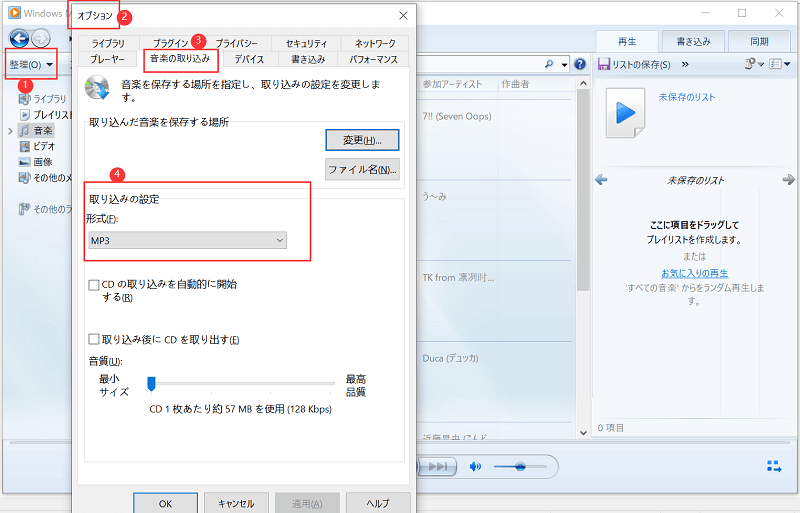Click the save list floppy disk icon
Screen dimensions: 800x513
[x=604, y=64]
